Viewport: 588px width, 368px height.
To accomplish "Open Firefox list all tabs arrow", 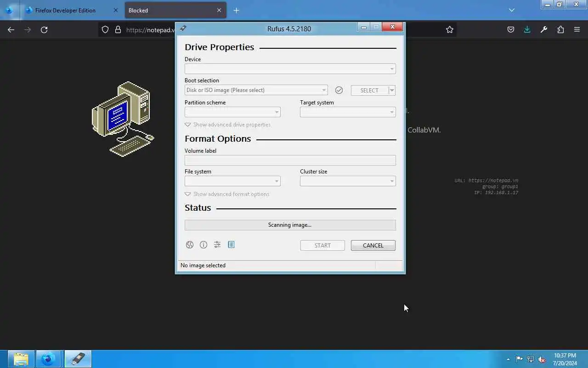I will [x=512, y=10].
